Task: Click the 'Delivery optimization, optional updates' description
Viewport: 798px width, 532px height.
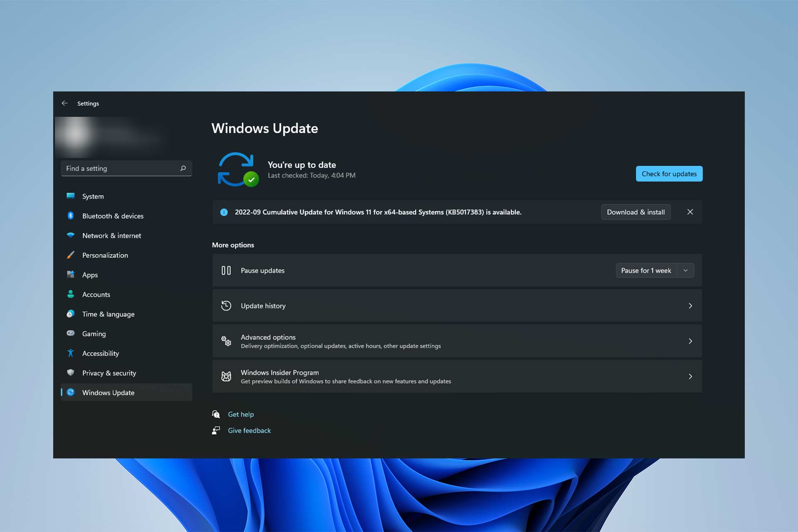Action: [x=341, y=346]
